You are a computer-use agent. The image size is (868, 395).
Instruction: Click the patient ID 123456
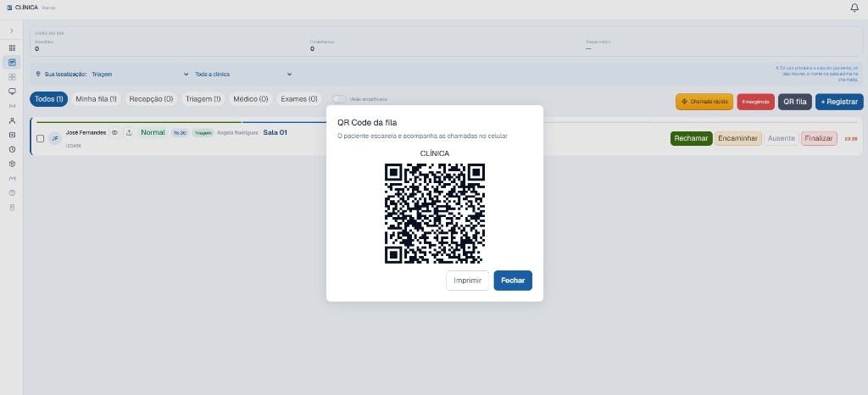pos(73,146)
